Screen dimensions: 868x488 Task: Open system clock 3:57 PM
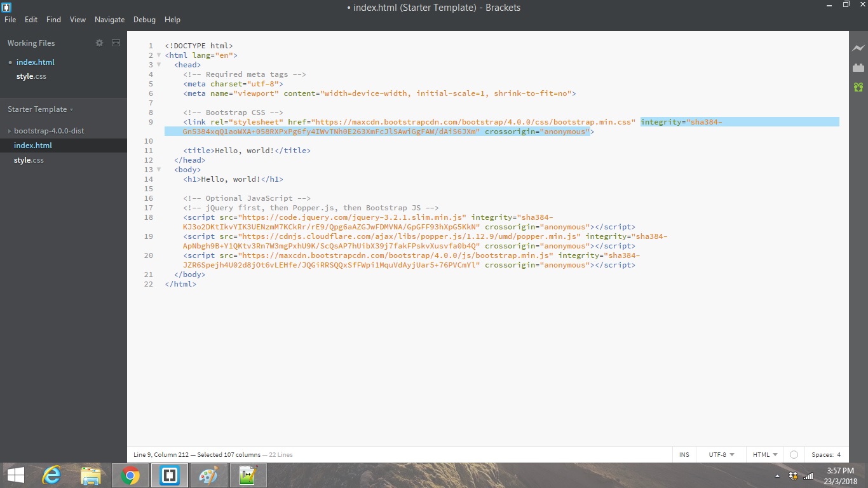click(x=840, y=471)
